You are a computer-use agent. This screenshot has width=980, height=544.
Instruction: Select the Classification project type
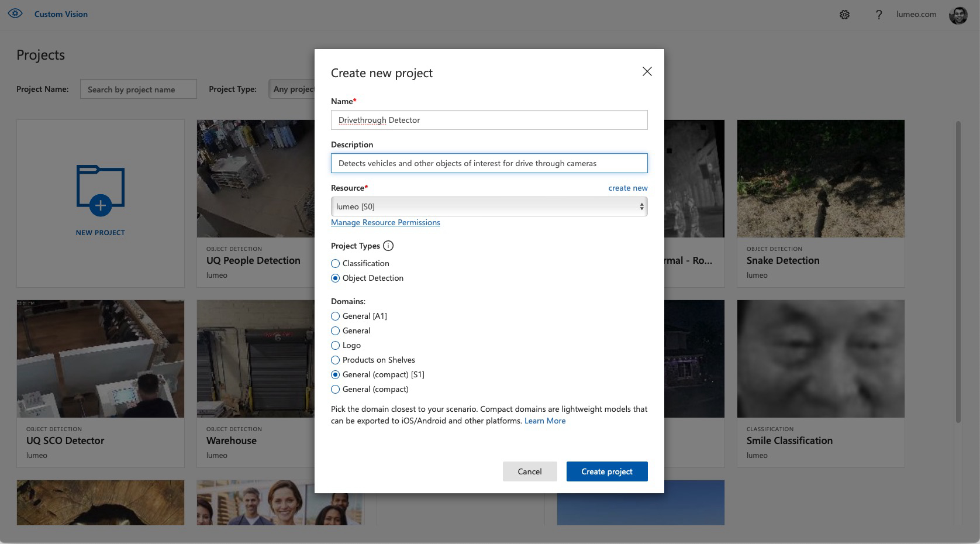(x=335, y=264)
